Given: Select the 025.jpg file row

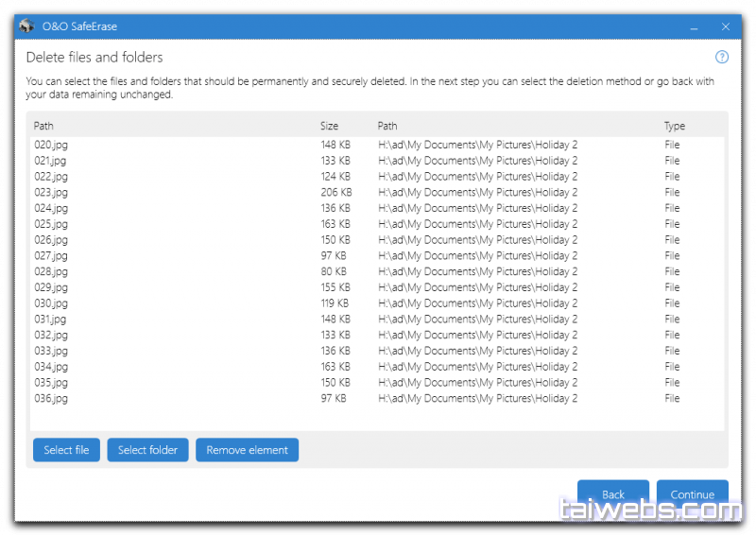Looking at the screenshot, I should tap(51, 224).
